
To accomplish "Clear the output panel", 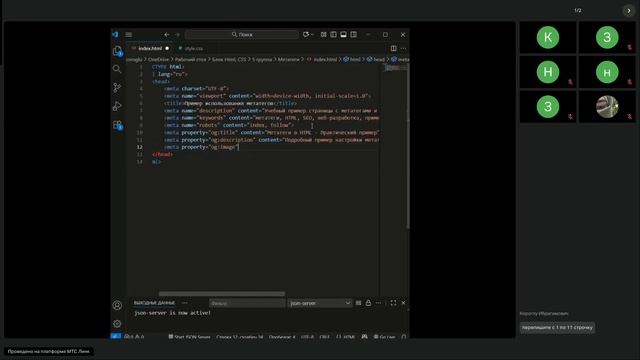I will click(358, 303).
